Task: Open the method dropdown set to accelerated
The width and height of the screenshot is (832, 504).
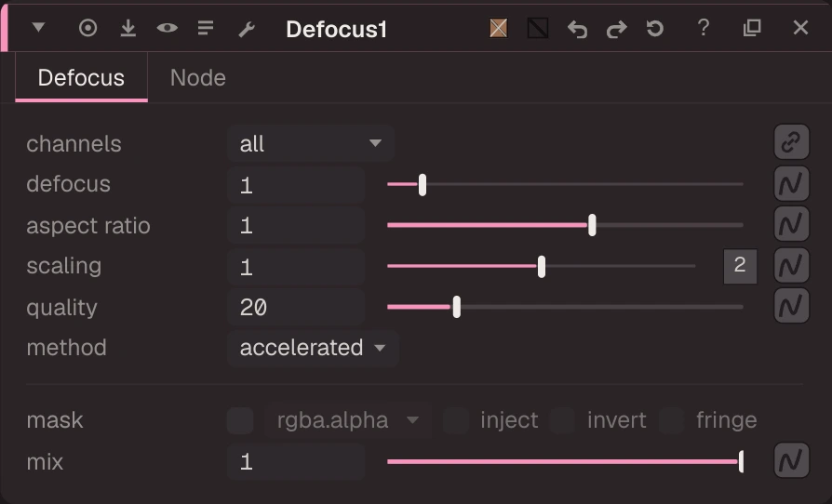Action: [313, 348]
